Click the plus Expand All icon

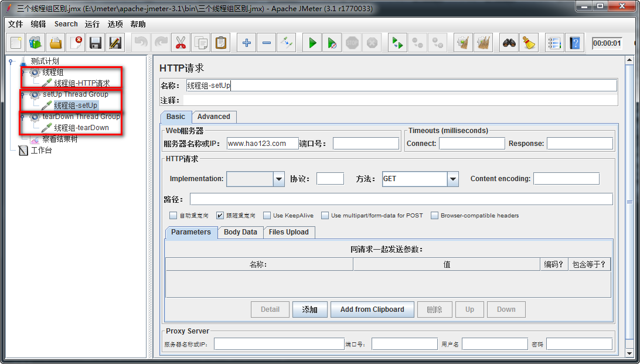pyautogui.click(x=247, y=43)
